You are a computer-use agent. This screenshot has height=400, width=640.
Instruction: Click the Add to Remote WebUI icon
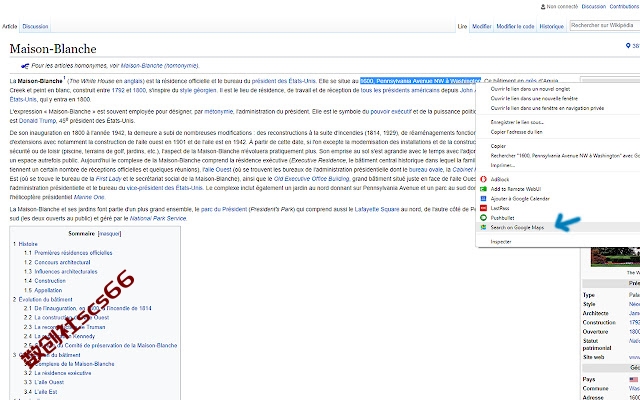click(483, 189)
